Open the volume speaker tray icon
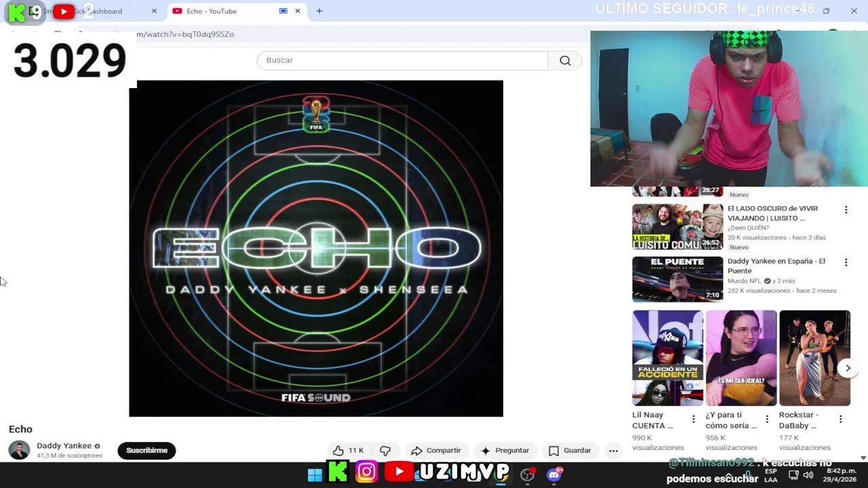 808,475
